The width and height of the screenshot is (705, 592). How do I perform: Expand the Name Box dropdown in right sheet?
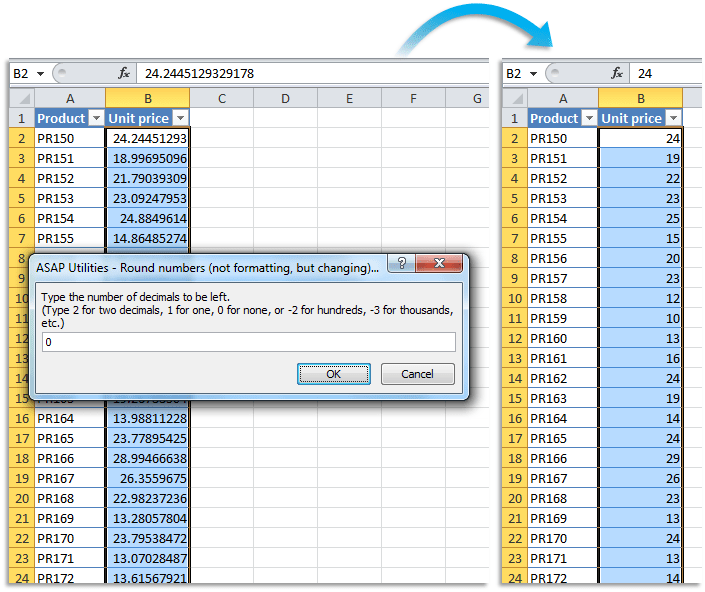(x=533, y=74)
